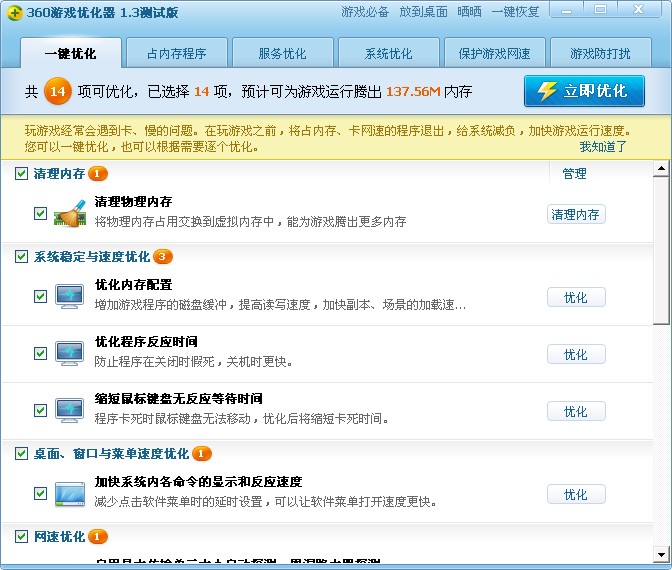The height and width of the screenshot is (570, 672).
Task: Click the monitor icon beside 缩短鼠标键盘无反应等待时间
Action: [x=69, y=411]
